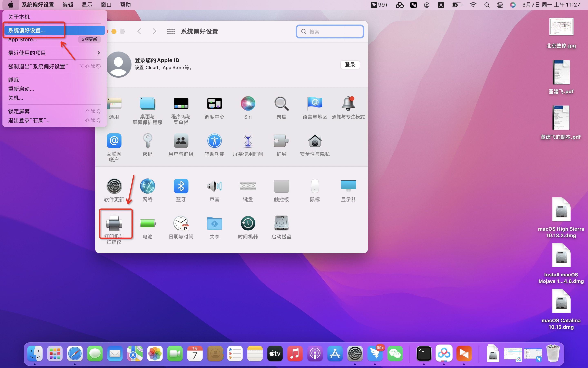The height and width of the screenshot is (368, 588).
Task: Select 重新启动… in Apple menu
Action: 55,89
